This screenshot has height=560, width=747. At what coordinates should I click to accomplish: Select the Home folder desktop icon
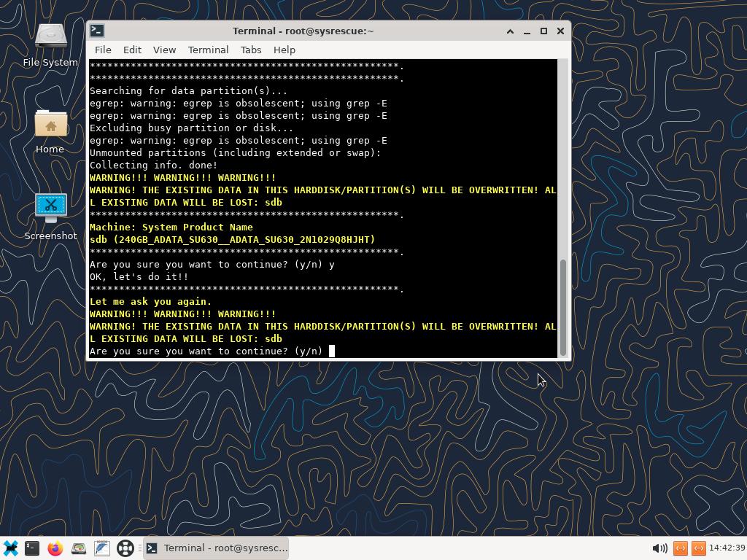pyautogui.click(x=50, y=130)
